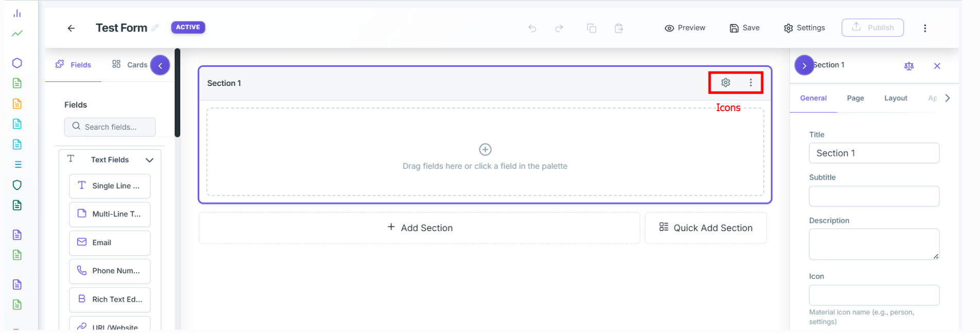980x333 pixels.
Task: Open the top-right three-dot more menu
Action: pyautogui.click(x=925, y=28)
